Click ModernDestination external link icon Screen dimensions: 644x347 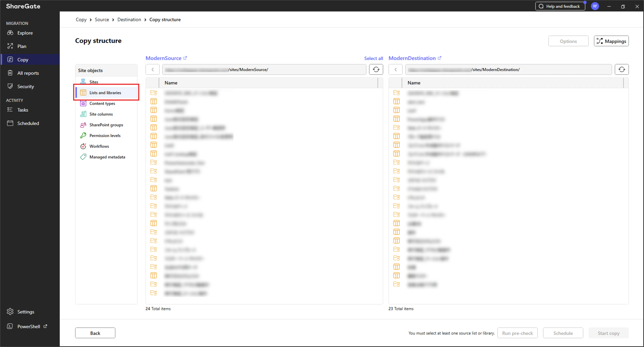pyautogui.click(x=439, y=58)
